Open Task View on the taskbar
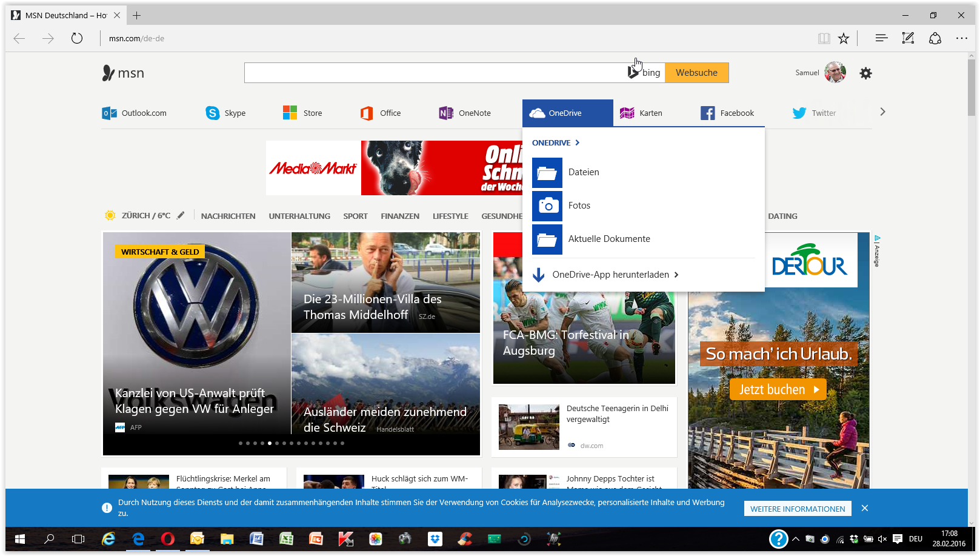The height and width of the screenshot is (556, 980). (78, 538)
